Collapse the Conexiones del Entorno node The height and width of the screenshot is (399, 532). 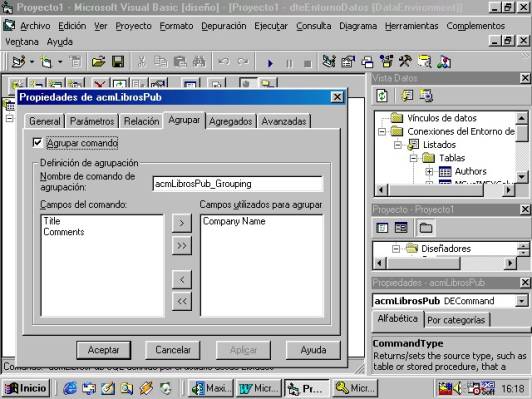382,132
